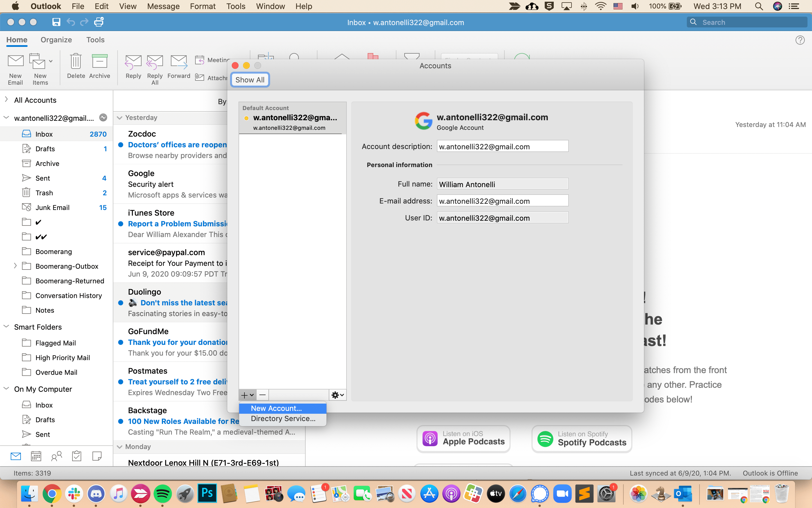Click the Archive icon in ribbon
The height and width of the screenshot is (508, 812).
[99, 62]
